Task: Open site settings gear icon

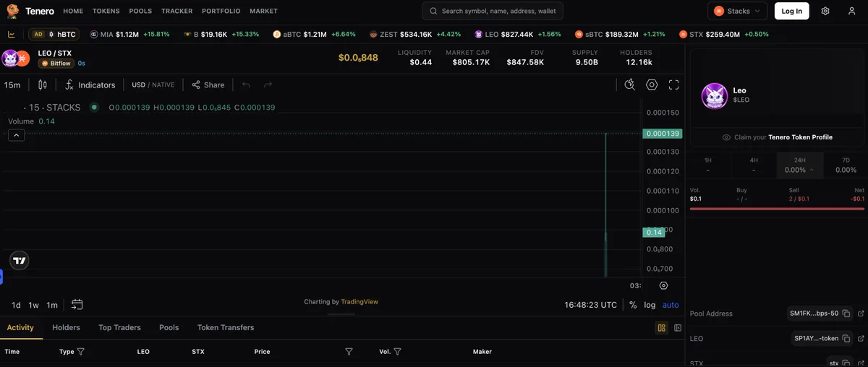Action: [825, 11]
